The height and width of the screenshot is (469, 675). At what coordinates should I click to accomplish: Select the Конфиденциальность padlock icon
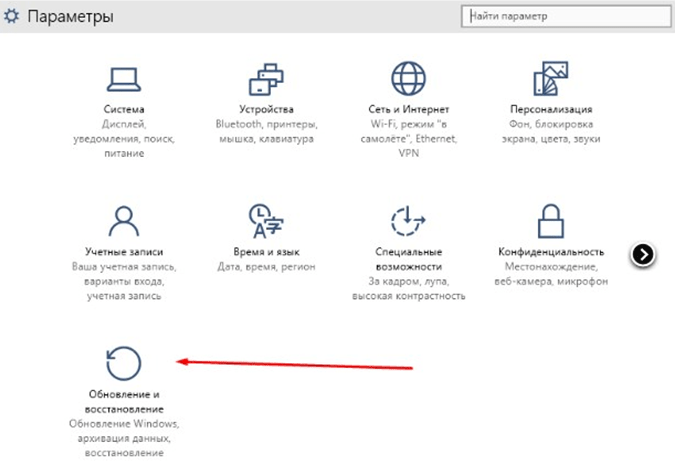pos(551,219)
